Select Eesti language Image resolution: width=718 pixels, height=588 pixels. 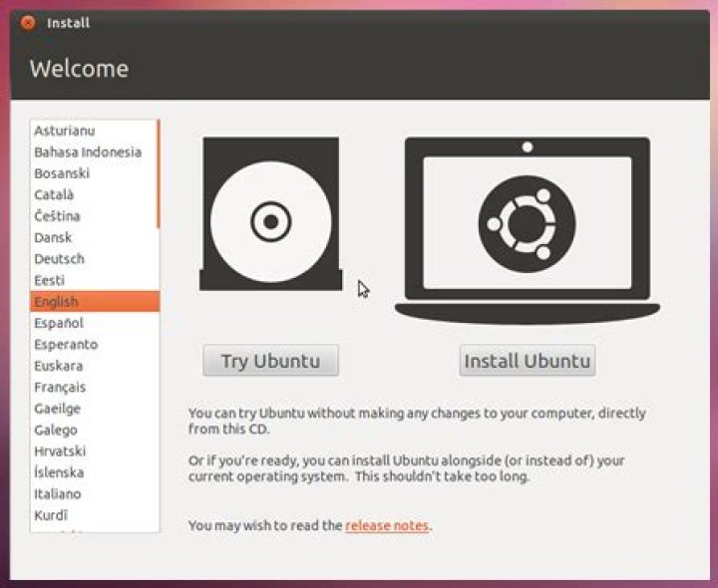[x=95, y=280]
